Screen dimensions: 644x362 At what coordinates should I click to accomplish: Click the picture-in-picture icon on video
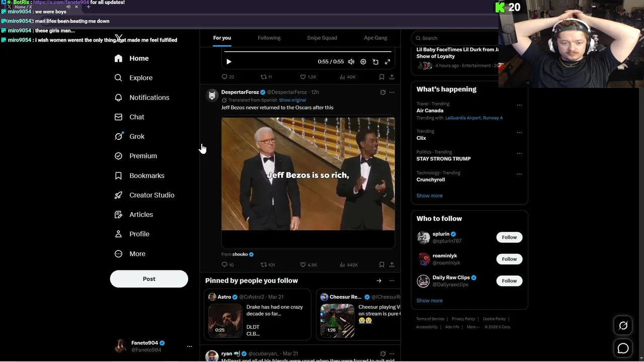tap(375, 61)
